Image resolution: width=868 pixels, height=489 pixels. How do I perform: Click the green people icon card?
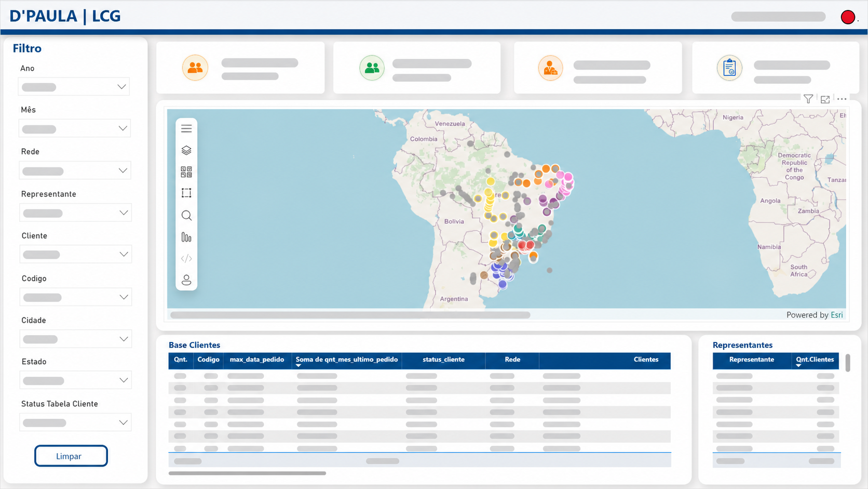click(372, 68)
